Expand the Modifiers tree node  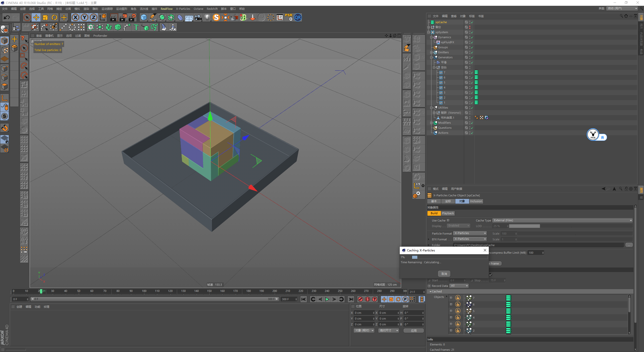[431, 123]
